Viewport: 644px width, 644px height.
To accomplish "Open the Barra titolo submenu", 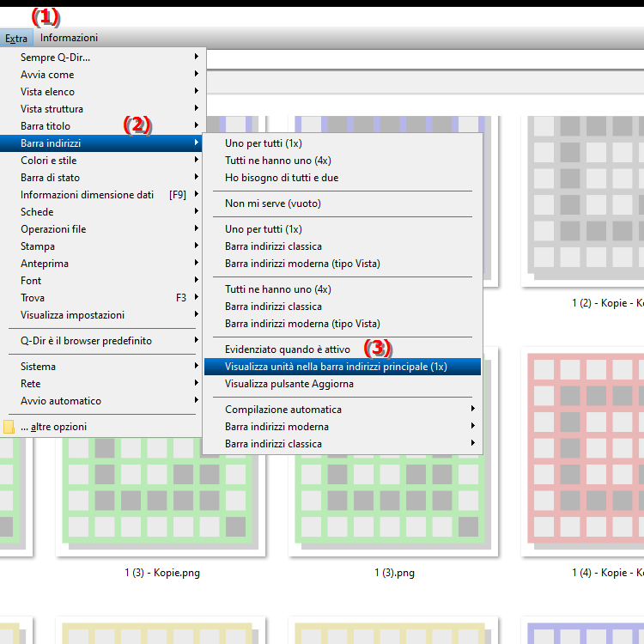I will (101, 126).
